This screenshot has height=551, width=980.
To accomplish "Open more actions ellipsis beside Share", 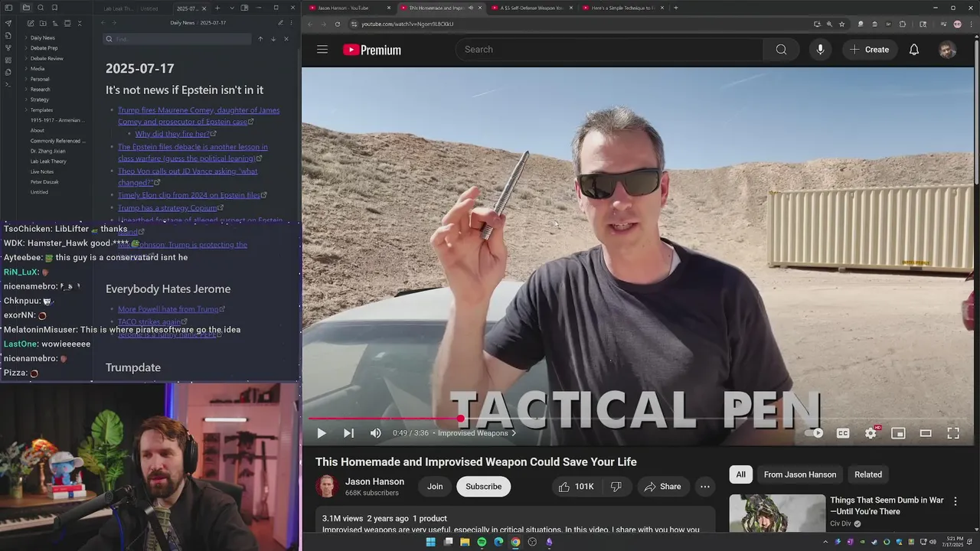I will [705, 487].
